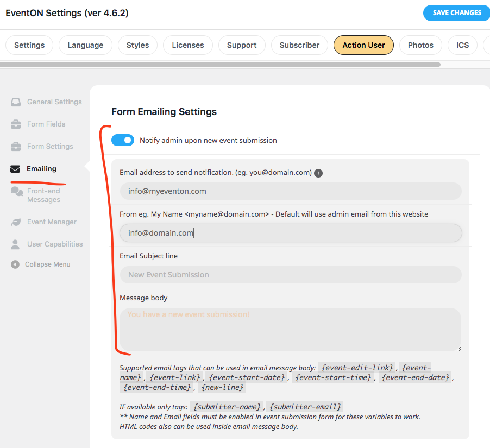Click the Emailing envelope icon
This screenshot has width=490, height=448.
click(15, 169)
